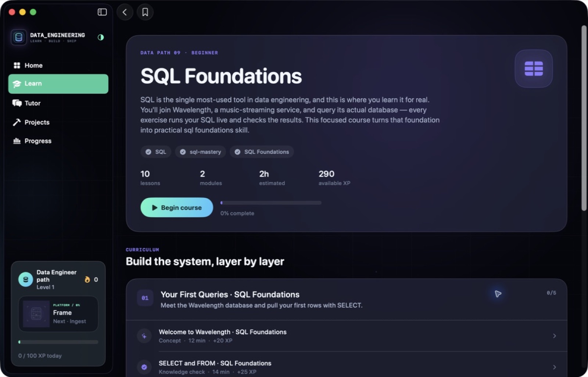Click the 0% complete progress bar
The image size is (588, 377).
click(x=271, y=203)
